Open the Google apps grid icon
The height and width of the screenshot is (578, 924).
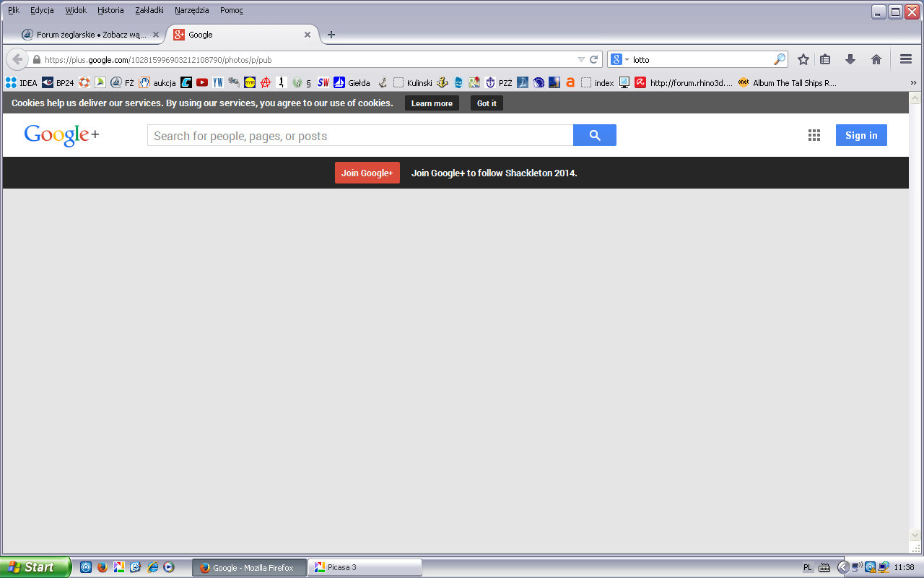pos(814,135)
